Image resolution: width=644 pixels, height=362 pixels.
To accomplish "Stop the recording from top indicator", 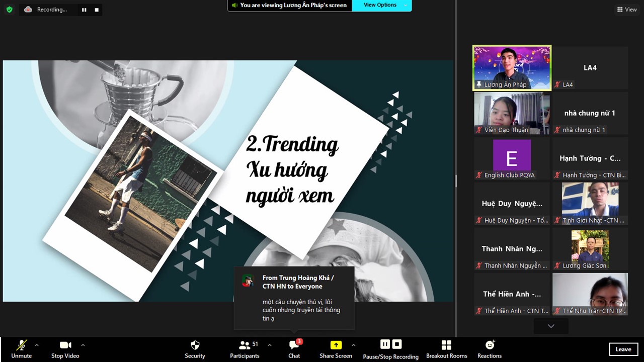I will coord(97,10).
